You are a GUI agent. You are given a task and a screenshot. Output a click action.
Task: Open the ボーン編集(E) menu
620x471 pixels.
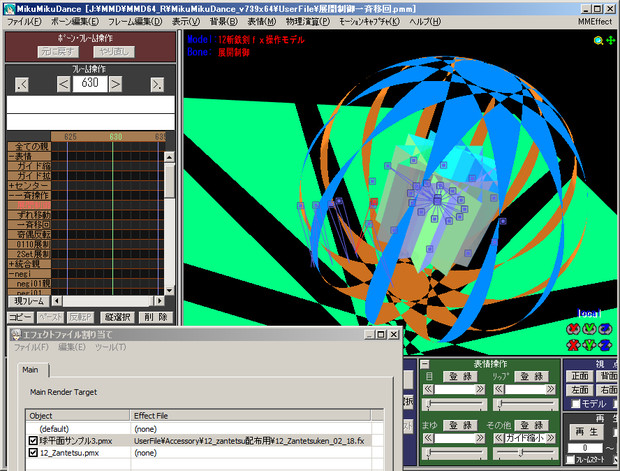point(75,22)
